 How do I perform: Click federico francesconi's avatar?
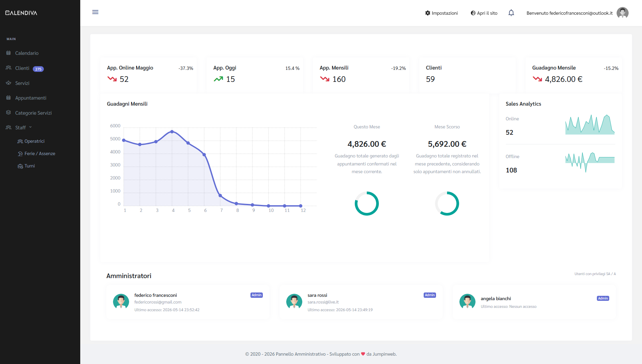coord(121,301)
